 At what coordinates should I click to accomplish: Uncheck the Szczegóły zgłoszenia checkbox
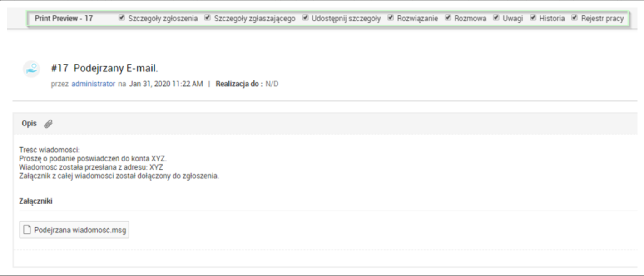coord(121,18)
